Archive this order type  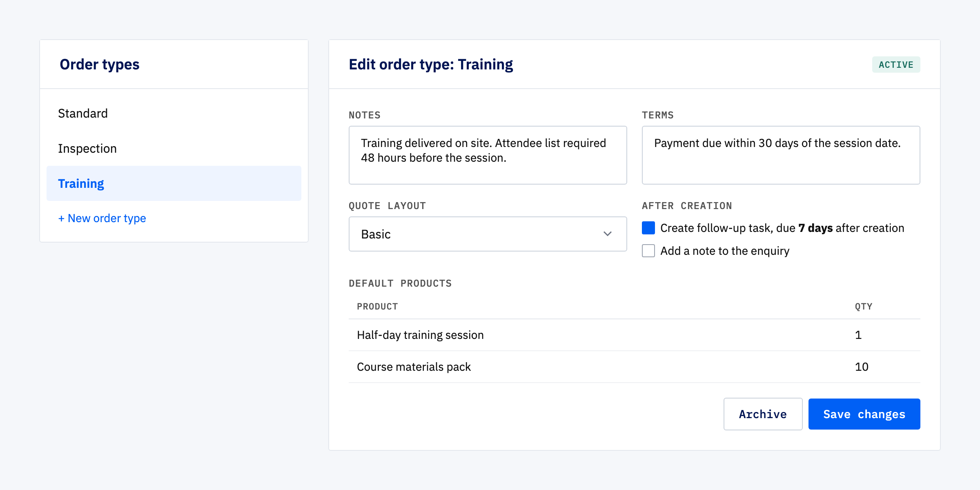coord(763,414)
